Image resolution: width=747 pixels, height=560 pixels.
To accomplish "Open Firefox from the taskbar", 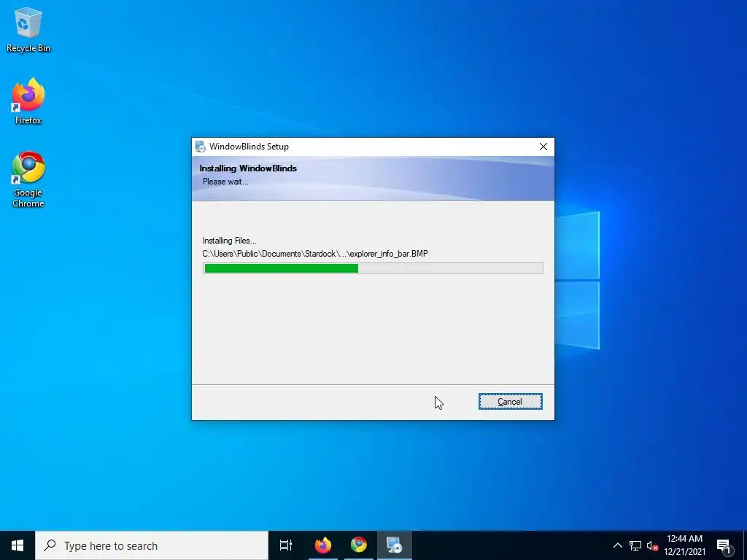I will [323, 545].
